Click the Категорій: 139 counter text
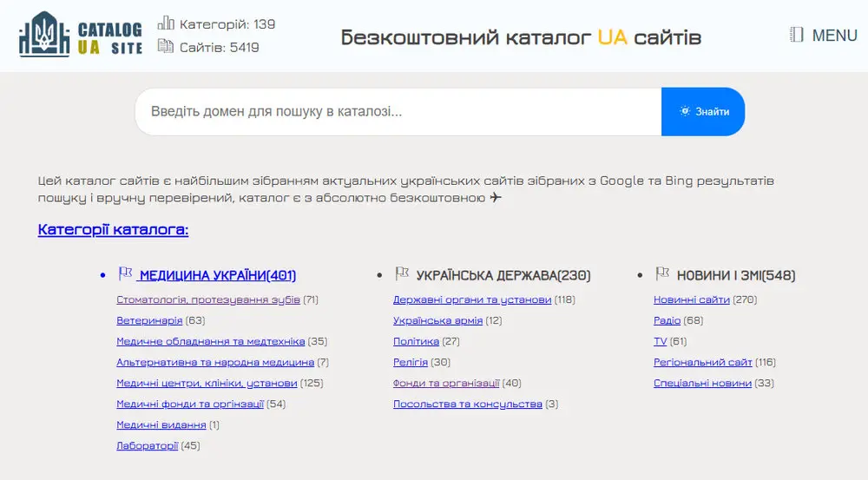Viewport: 868px width, 480px height. point(227,23)
